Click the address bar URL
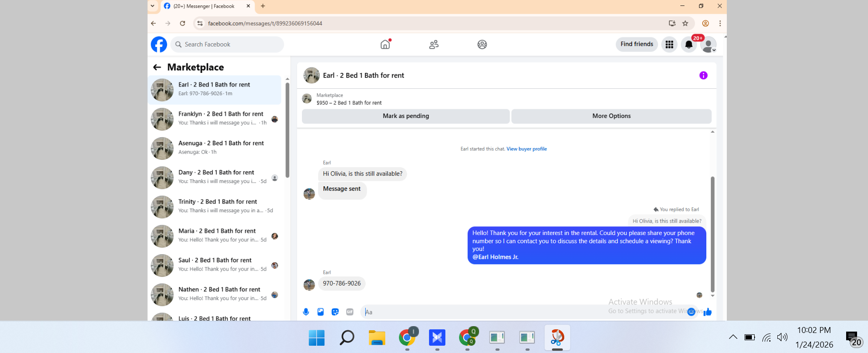This screenshot has width=868, height=353. [265, 23]
